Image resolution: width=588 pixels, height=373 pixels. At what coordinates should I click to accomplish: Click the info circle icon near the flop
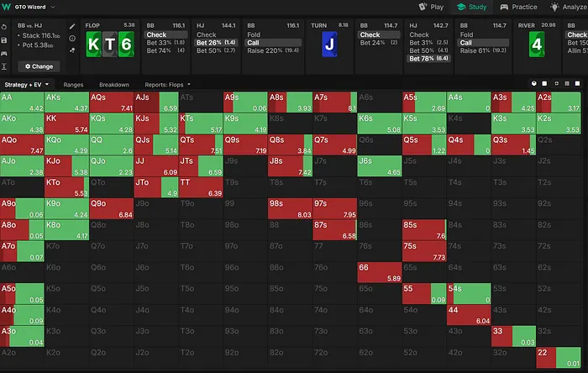point(72,39)
